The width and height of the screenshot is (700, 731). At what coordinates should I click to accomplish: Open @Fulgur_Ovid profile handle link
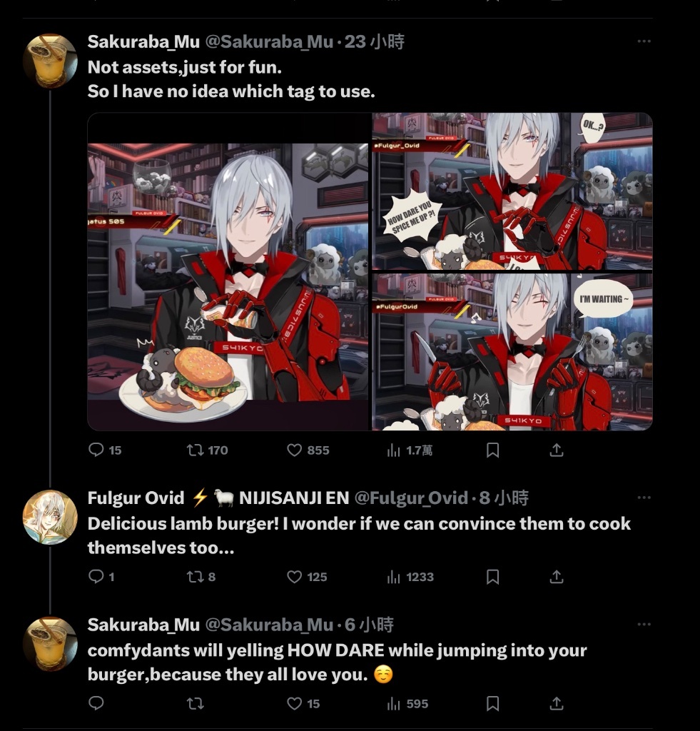coord(411,498)
